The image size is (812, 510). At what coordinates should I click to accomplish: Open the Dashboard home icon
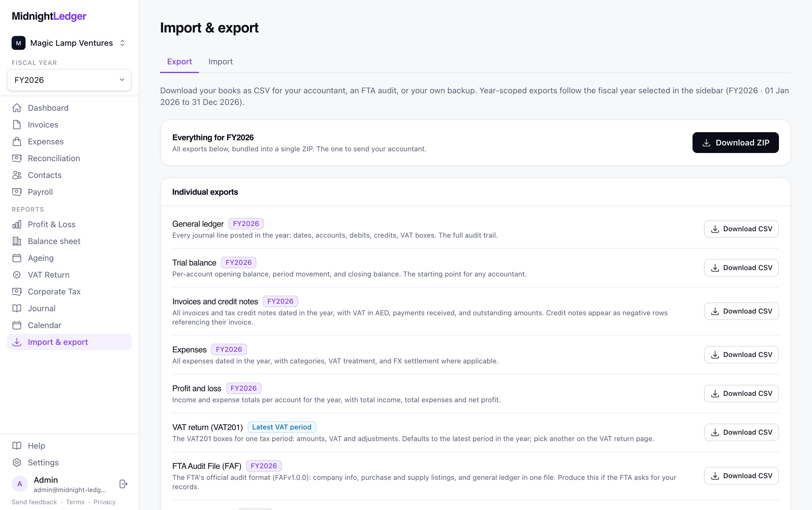pos(17,108)
